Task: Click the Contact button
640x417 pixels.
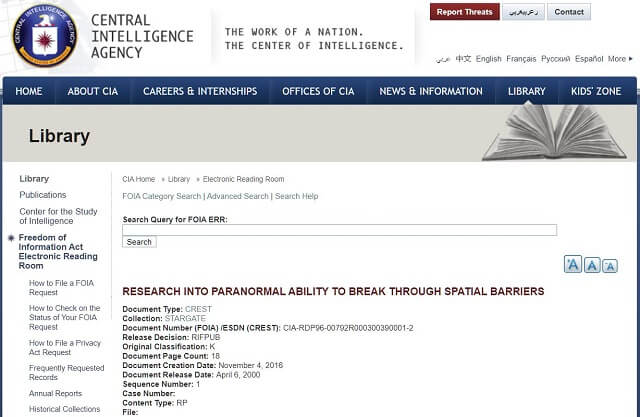Action: pos(569,12)
